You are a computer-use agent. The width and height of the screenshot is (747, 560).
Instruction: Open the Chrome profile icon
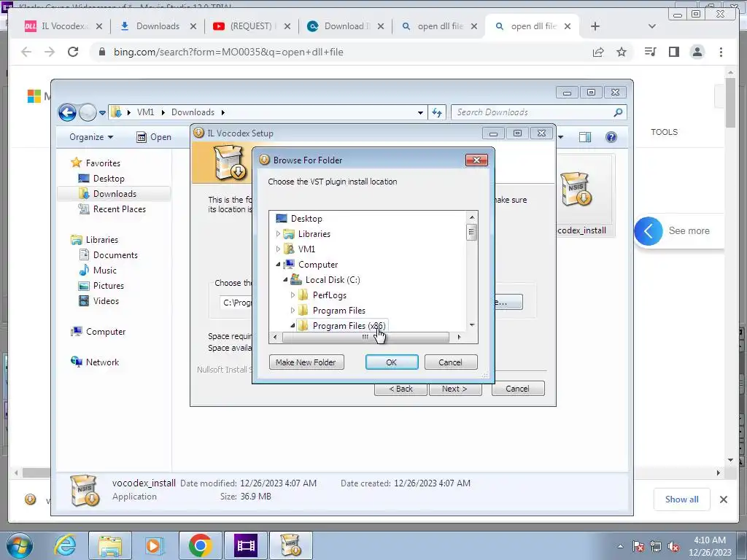[x=697, y=52]
